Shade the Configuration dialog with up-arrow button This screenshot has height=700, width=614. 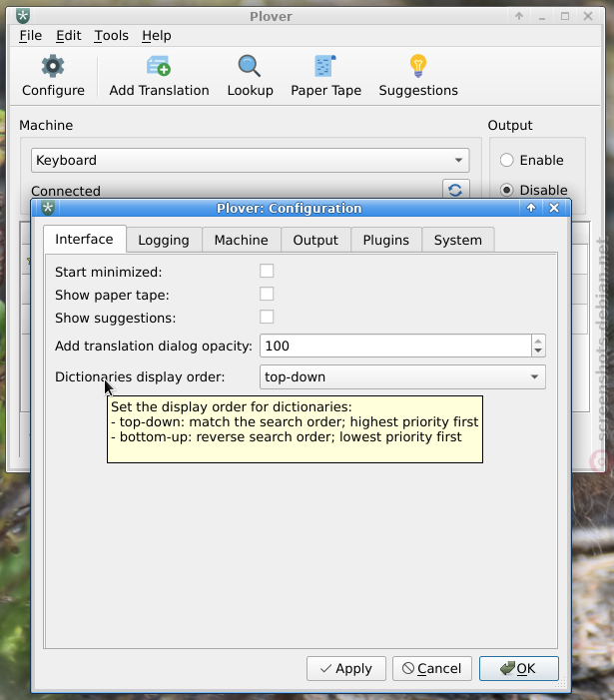click(x=530, y=208)
